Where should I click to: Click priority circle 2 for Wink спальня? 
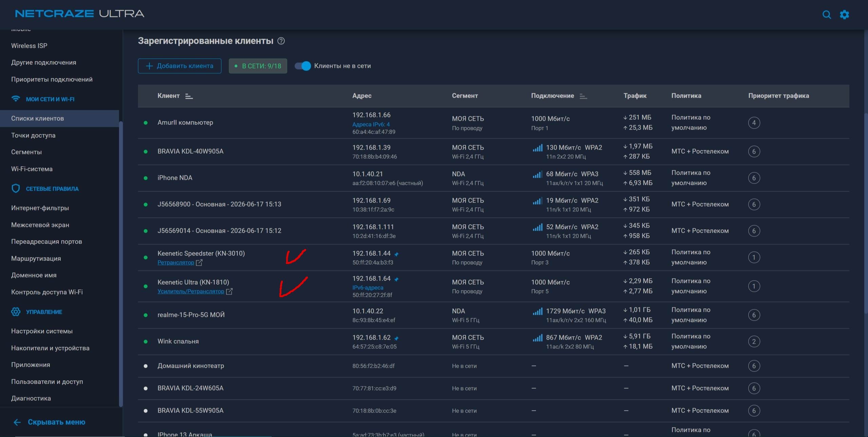tap(754, 342)
